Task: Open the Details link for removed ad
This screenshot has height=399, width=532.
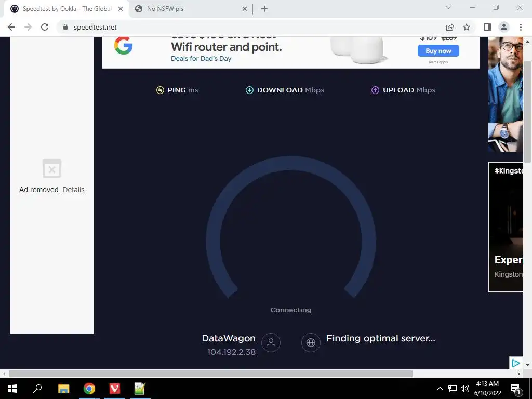Action: pos(74,190)
